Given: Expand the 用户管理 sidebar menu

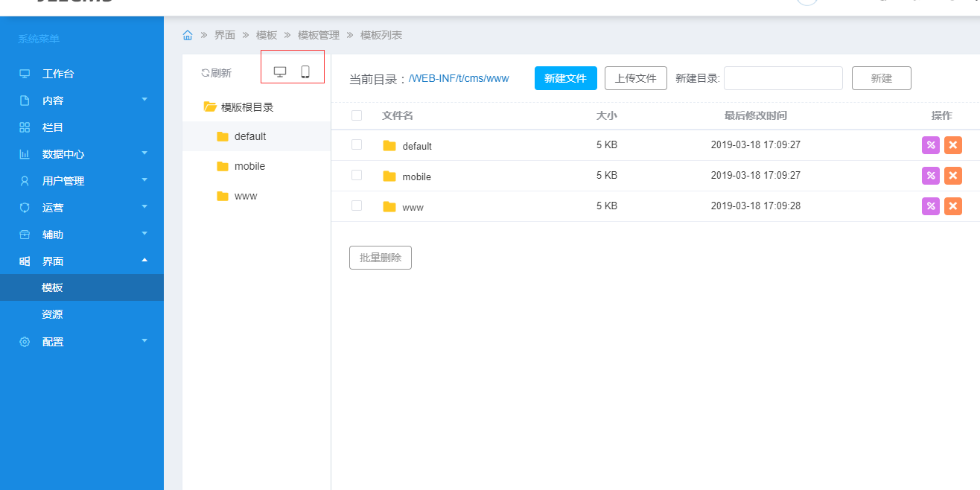Looking at the screenshot, I should click(82, 181).
